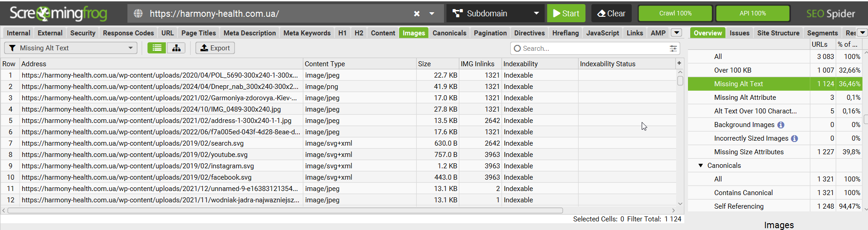Start the crawl
Viewport: 868px width, 230px height.
click(x=566, y=13)
